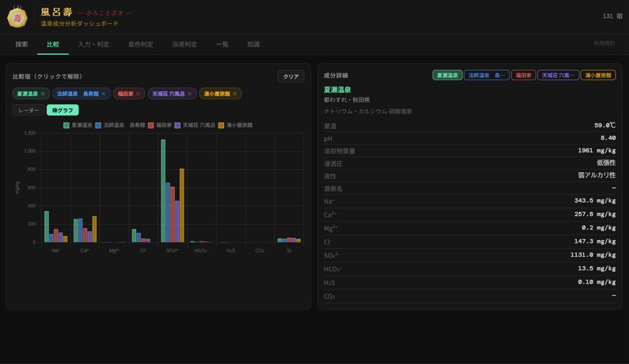Open the 探索 tab
This screenshot has height=364, width=629.
pos(22,44)
